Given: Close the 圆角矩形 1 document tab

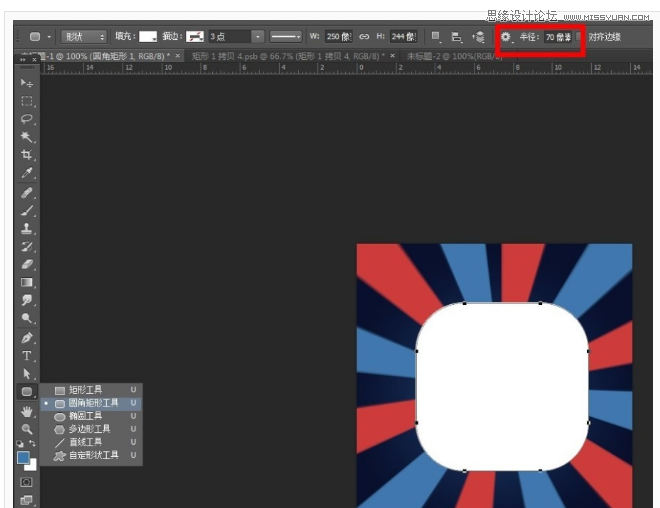Looking at the screenshot, I should click(x=178, y=56).
